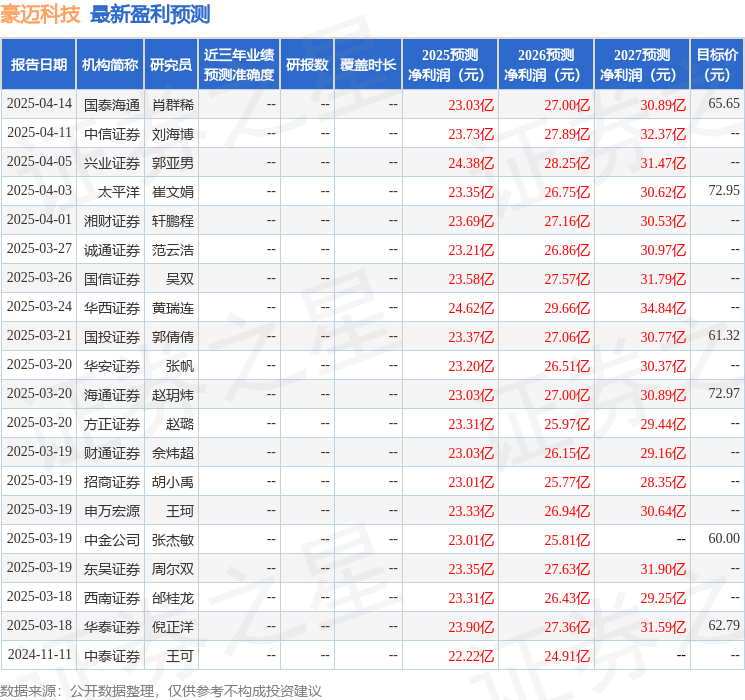Click analyst name 胡小禹

pyautogui.click(x=172, y=482)
